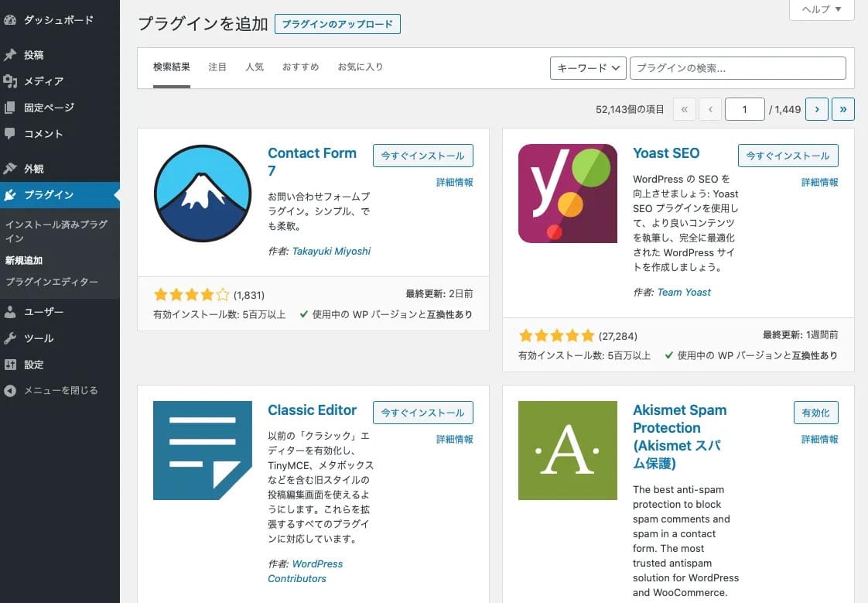Click the 52,143個の項目 item count text

[630, 110]
